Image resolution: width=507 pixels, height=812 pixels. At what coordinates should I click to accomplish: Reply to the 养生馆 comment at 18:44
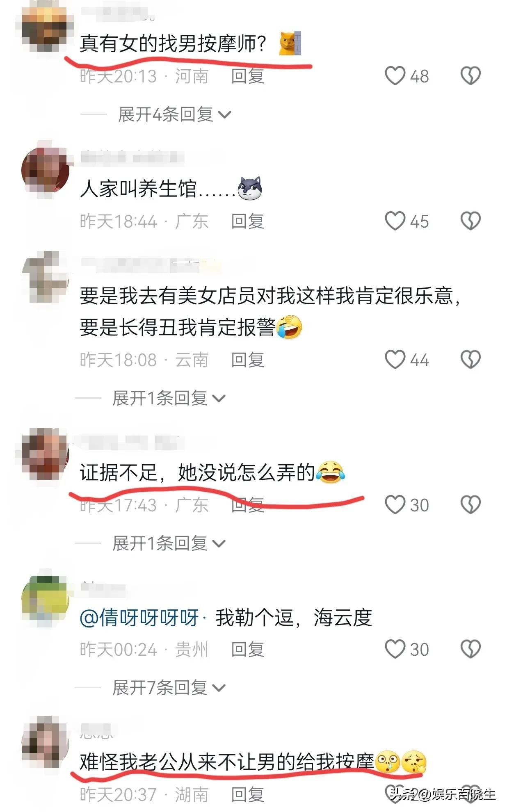pos(248,221)
